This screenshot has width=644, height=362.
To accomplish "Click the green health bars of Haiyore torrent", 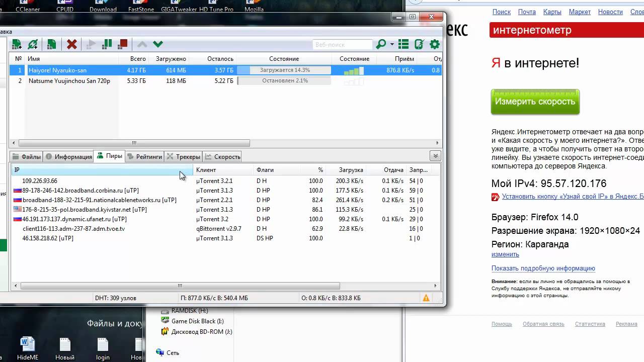I will (x=353, y=71).
